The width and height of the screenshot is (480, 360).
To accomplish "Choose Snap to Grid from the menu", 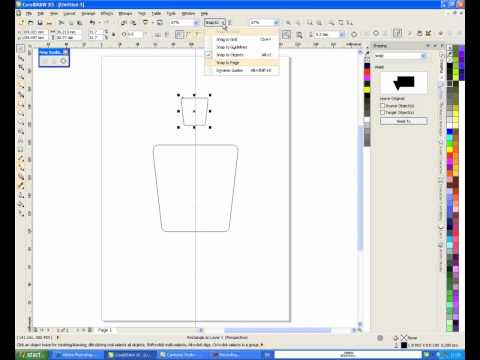I will (x=242, y=39).
